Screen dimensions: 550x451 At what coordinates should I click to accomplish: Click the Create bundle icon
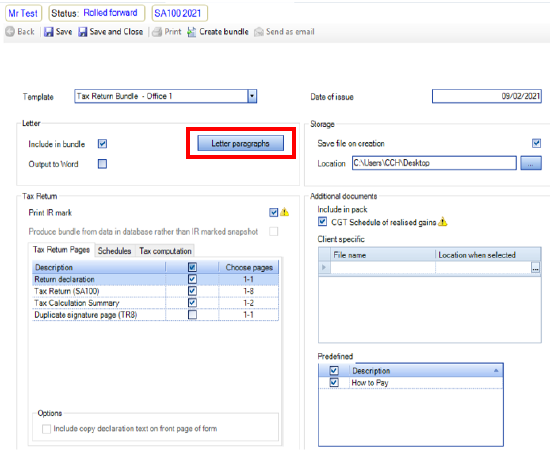(x=192, y=32)
